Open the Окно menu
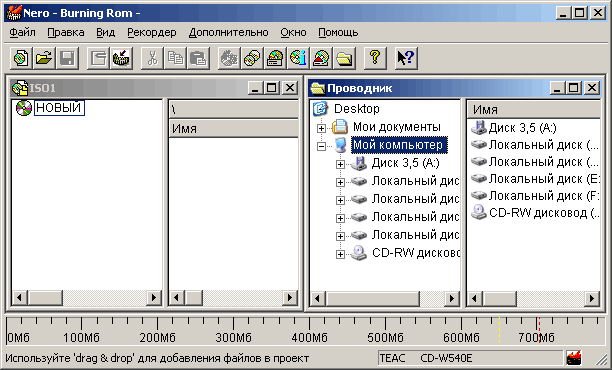 click(293, 32)
